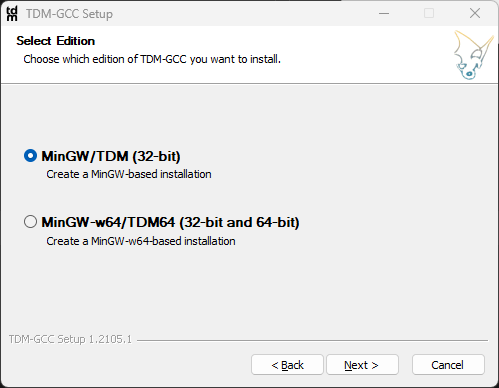Viewport: 499px width, 388px height.
Task: Click the 'Choose which edition' subtitle text
Action: click(x=152, y=59)
